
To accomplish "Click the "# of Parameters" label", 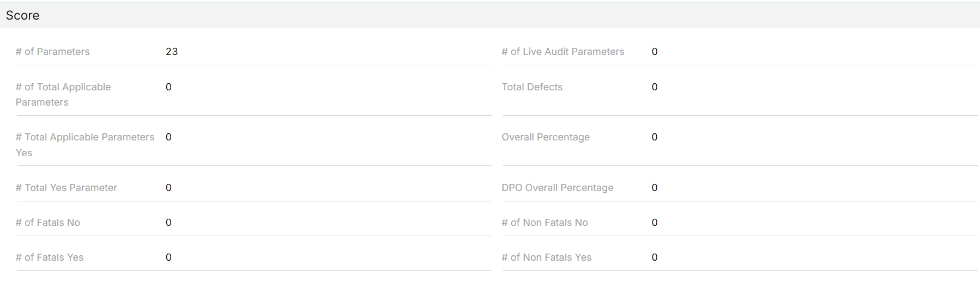I will (x=52, y=52).
